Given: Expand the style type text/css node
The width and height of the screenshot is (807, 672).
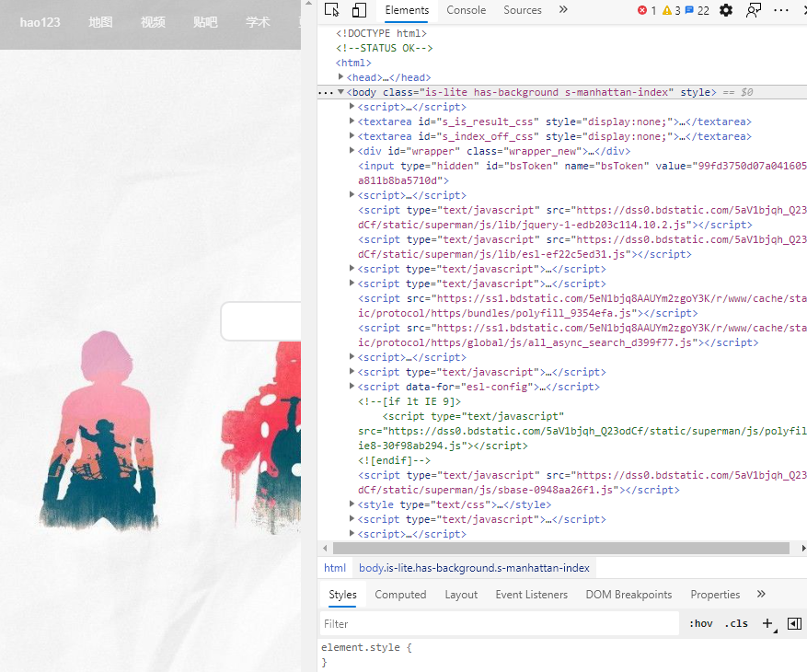Looking at the screenshot, I should 352,504.
